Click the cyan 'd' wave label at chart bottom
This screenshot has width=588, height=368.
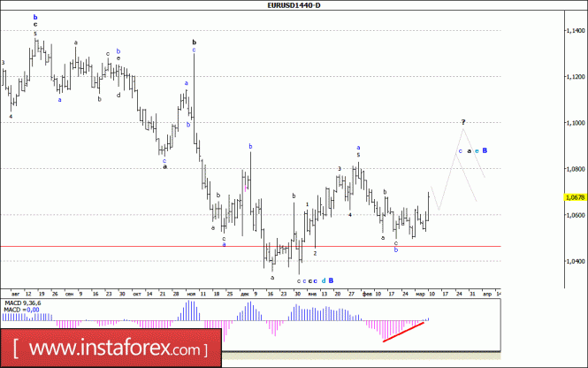(324, 280)
